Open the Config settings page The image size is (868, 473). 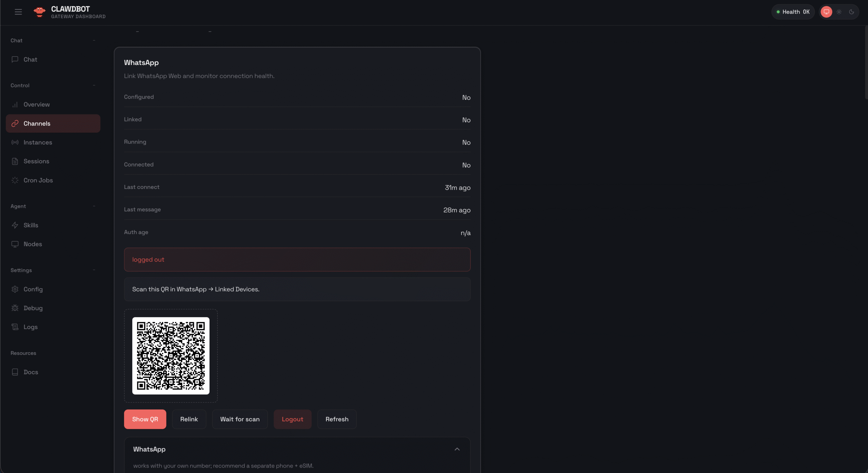click(x=33, y=289)
